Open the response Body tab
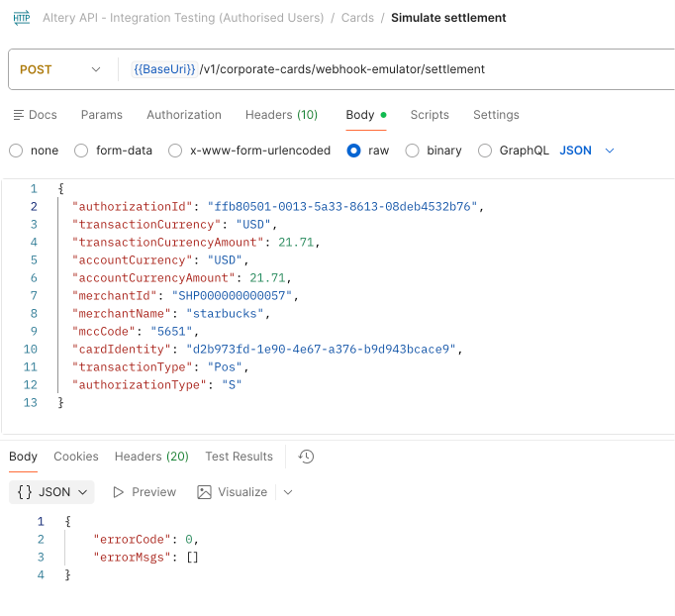The width and height of the screenshot is (675, 616). 23,457
